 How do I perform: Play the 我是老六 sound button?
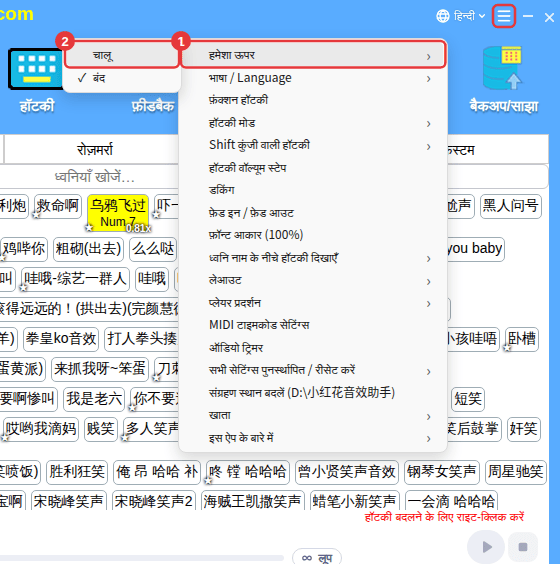tap(94, 399)
